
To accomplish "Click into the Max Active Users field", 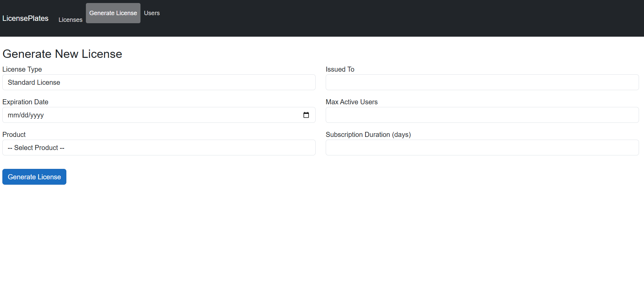I will pyautogui.click(x=482, y=115).
